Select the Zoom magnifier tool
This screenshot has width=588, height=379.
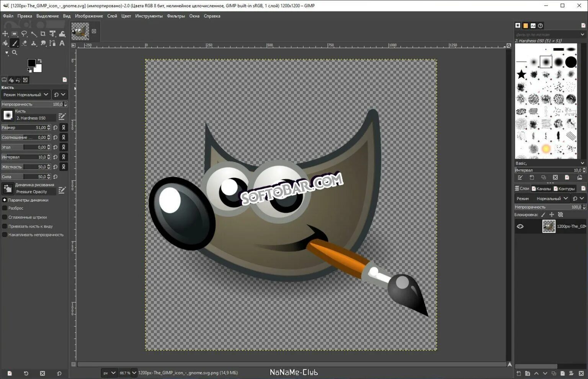(15, 53)
